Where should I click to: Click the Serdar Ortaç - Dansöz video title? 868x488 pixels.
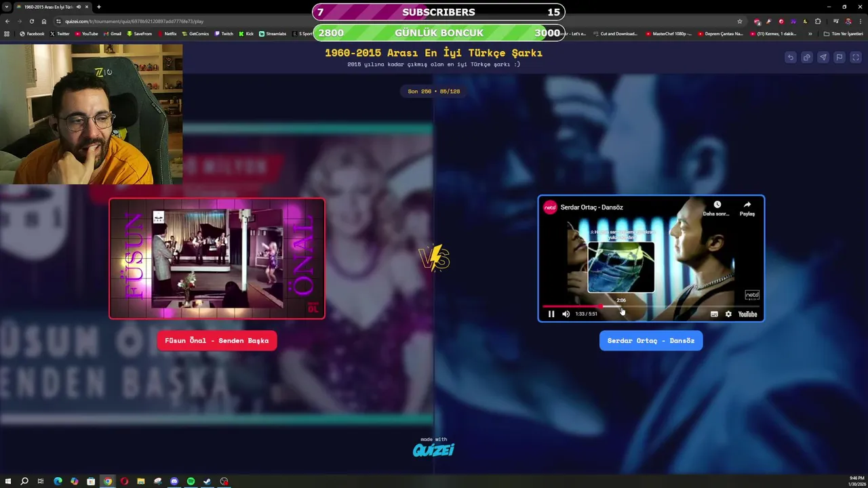(x=591, y=207)
